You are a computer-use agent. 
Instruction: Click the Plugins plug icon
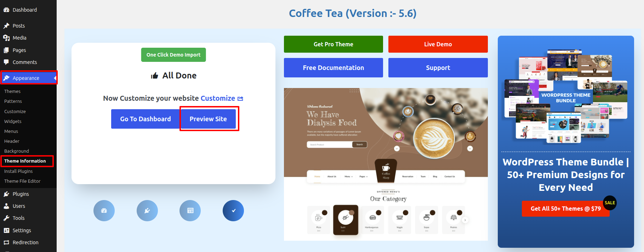[x=6, y=194]
